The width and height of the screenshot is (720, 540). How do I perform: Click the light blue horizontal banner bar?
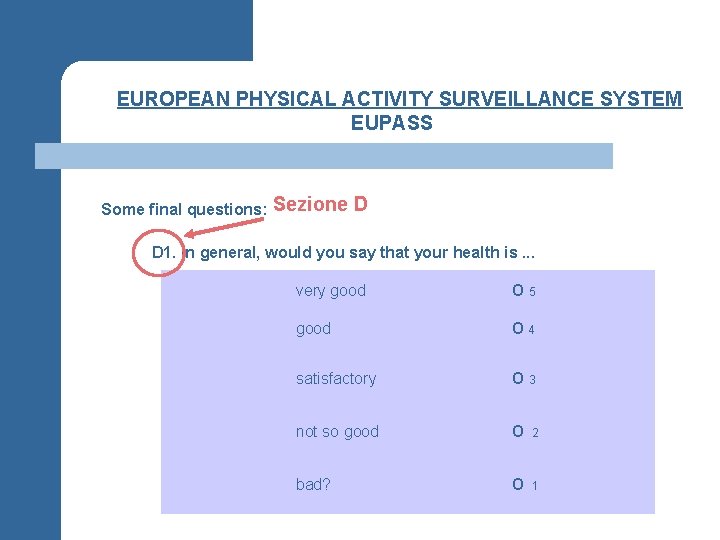[x=324, y=156]
